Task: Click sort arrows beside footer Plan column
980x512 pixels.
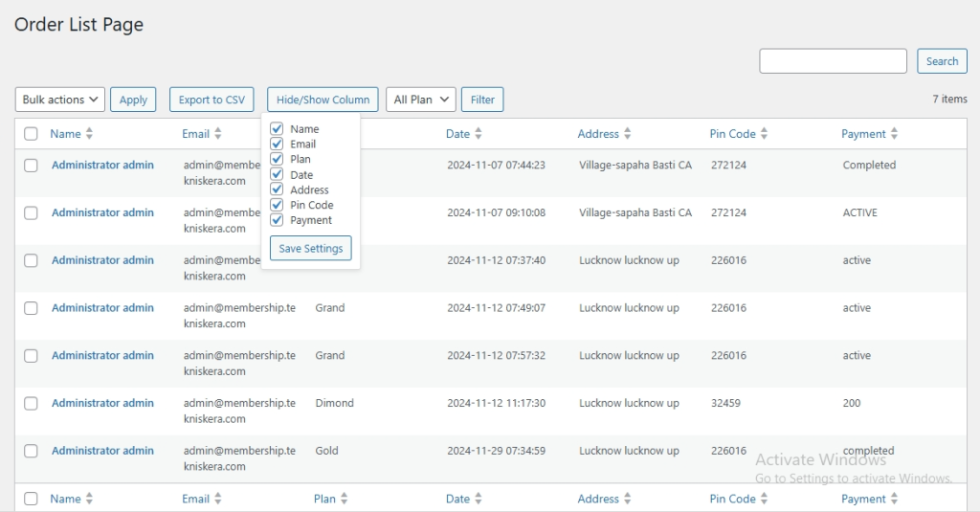Action: [345, 499]
